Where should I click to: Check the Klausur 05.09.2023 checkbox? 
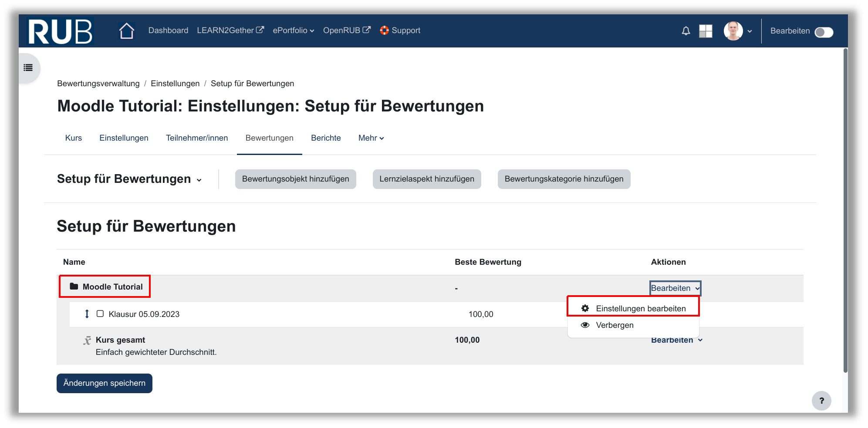100,314
